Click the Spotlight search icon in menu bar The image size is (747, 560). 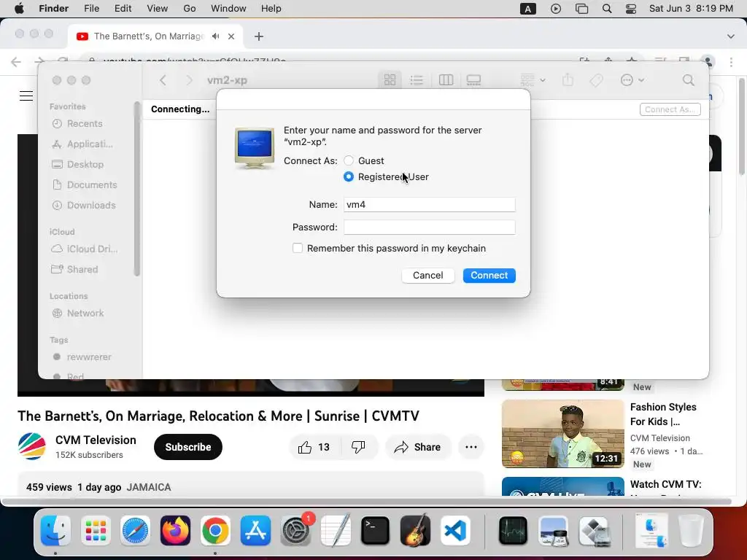pyautogui.click(x=607, y=9)
